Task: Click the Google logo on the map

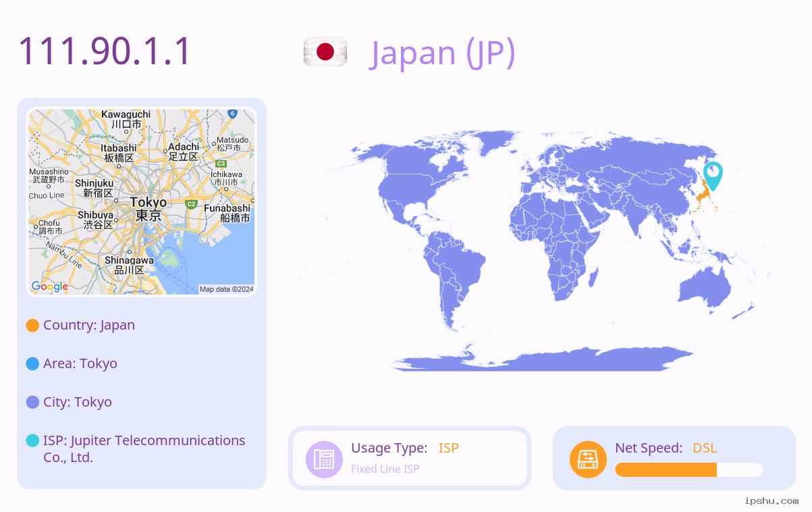Action: click(49, 286)
